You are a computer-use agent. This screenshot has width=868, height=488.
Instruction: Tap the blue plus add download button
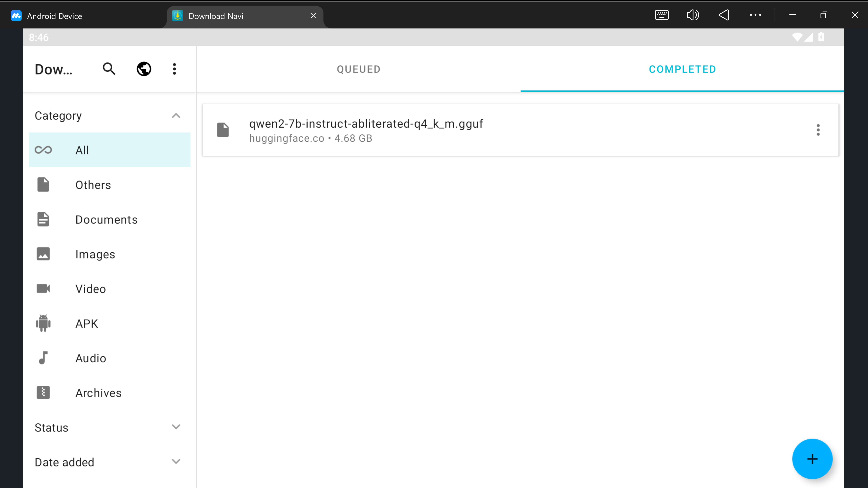[x=812, y=459]
